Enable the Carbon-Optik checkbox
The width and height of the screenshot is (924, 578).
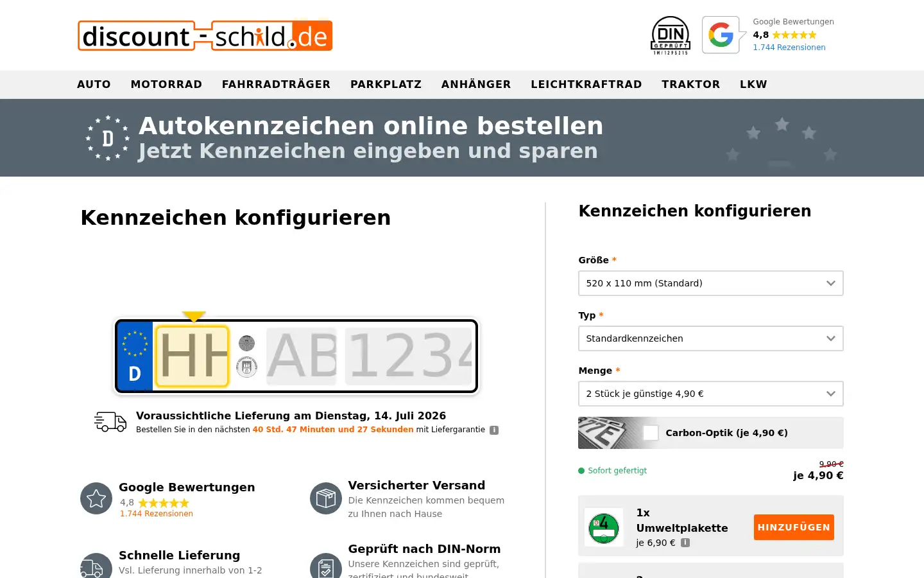[x=651, y=433]
